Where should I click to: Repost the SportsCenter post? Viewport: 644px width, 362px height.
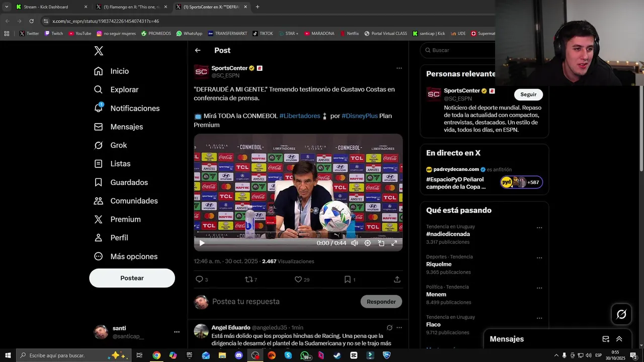251,279
